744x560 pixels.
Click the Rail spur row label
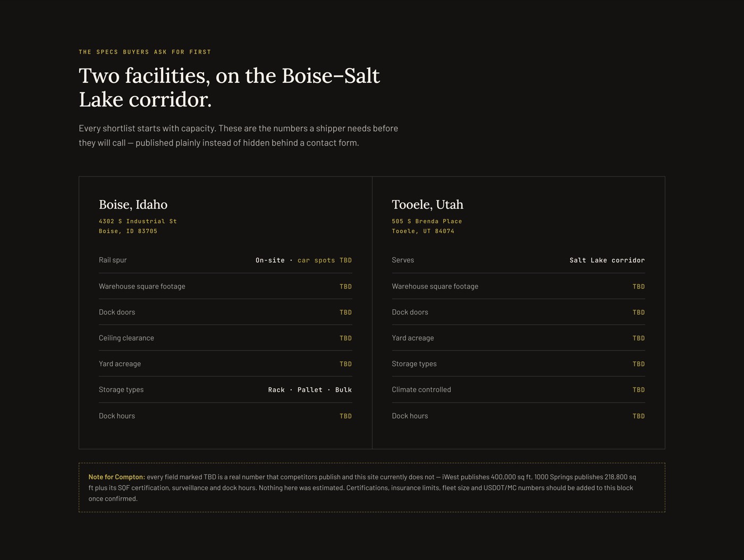point(113,260)
